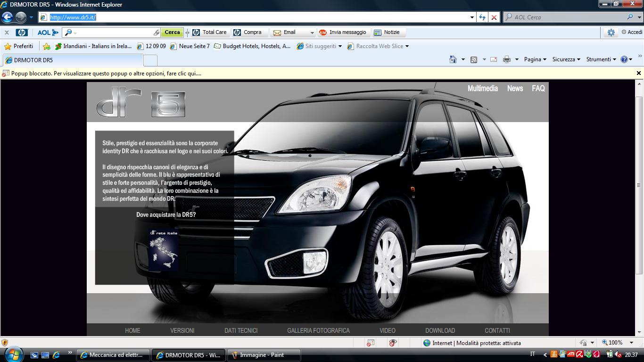Go to GALLERIA FOTOGRAFICA section
This screenshot has height=362, width=644.
(x=318, y=330)
